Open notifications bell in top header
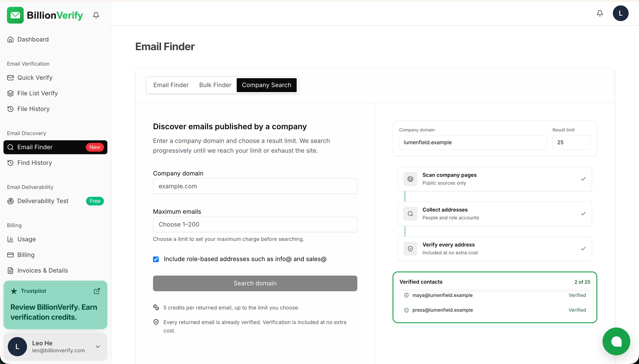Viewport: 639px width, 364px height. (600, 13)
